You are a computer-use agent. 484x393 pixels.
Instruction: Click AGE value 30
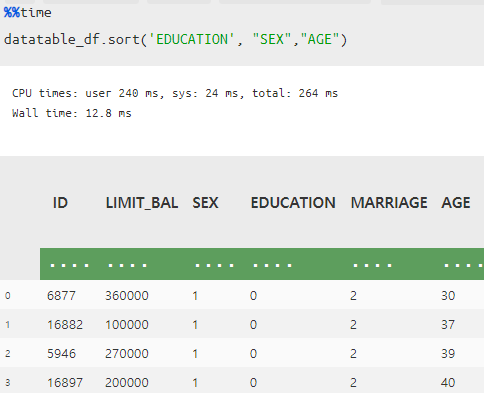click(448, 296)
